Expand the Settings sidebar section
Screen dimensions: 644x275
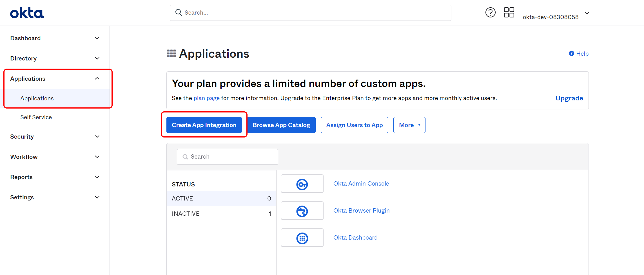pos(55,197)
